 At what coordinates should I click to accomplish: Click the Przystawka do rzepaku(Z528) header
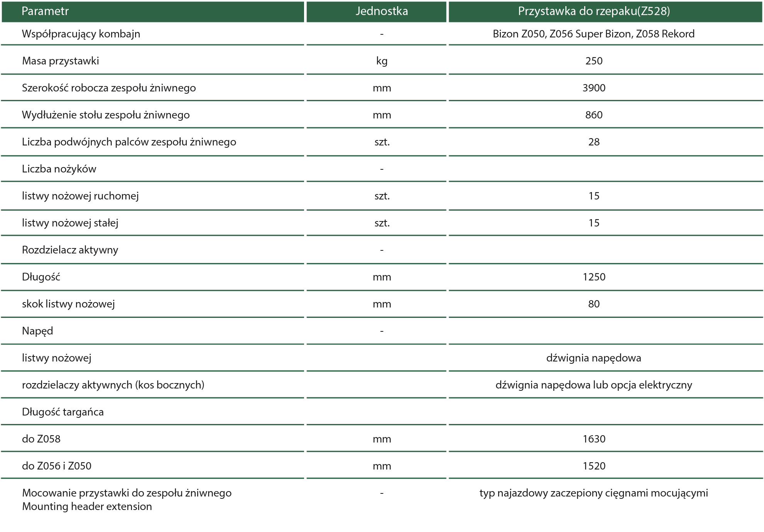593,11
